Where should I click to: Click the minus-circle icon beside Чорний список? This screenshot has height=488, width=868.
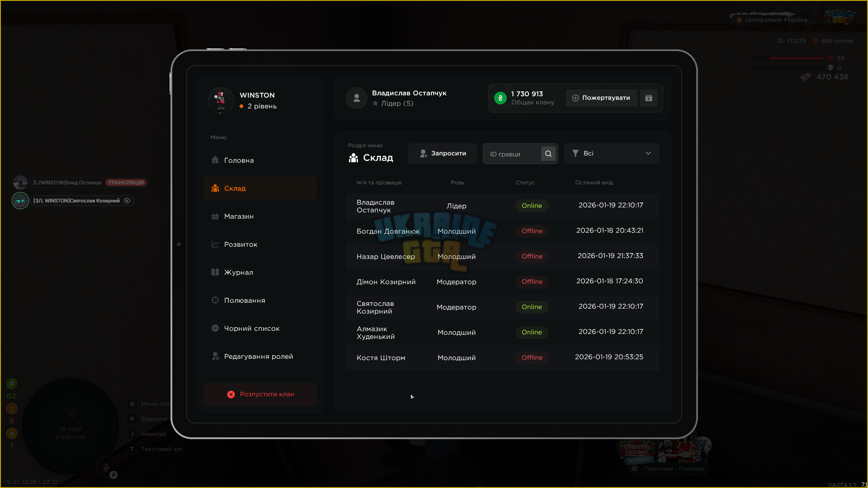215,328
